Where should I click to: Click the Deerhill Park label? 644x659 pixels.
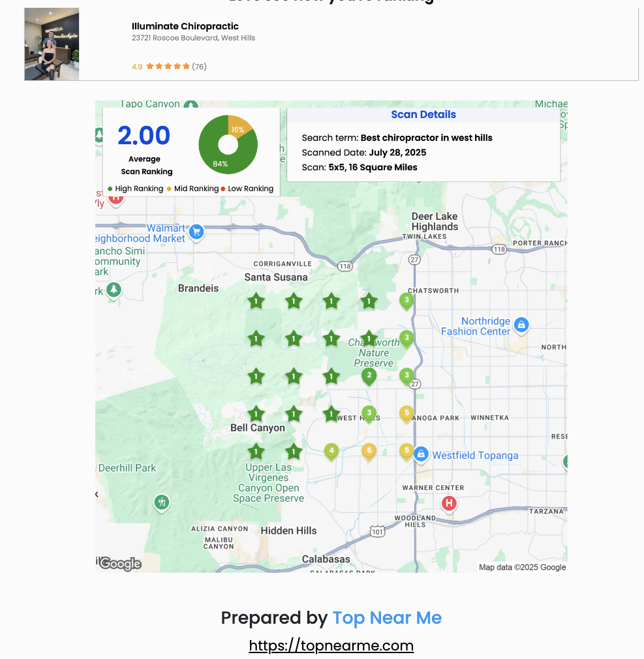click(x=127, y=468)
